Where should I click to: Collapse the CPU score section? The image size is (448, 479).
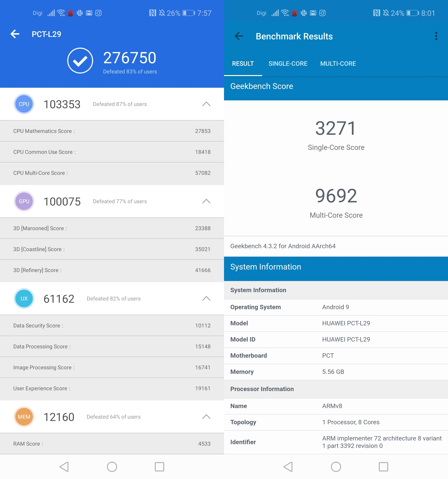point(206,104)
